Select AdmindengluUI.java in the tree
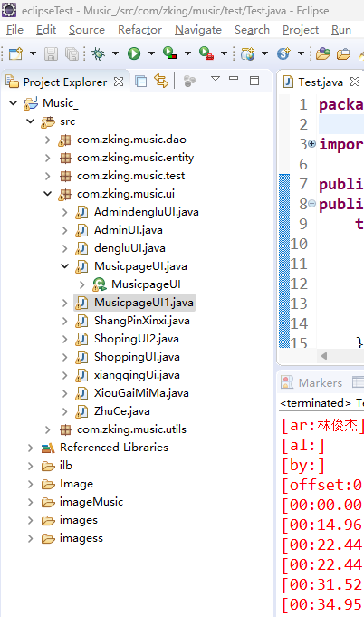 pyautogui.click(x=146, y=212)
